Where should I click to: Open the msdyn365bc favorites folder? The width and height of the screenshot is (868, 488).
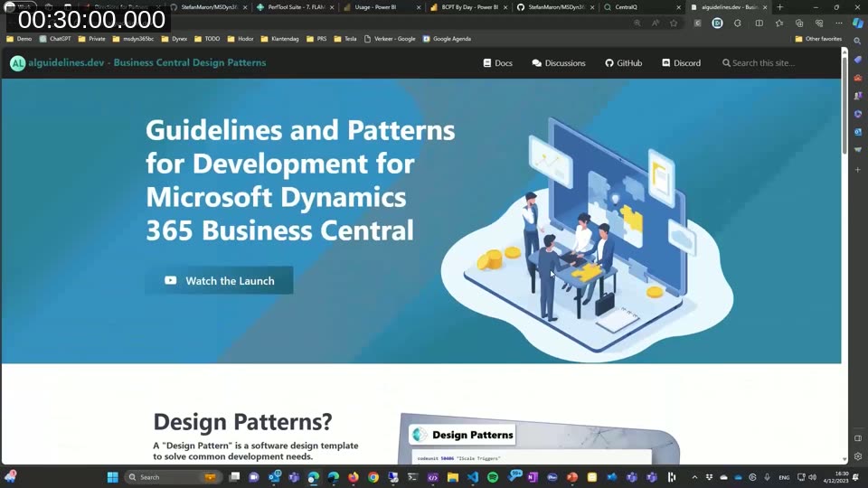tap(133, 39)
